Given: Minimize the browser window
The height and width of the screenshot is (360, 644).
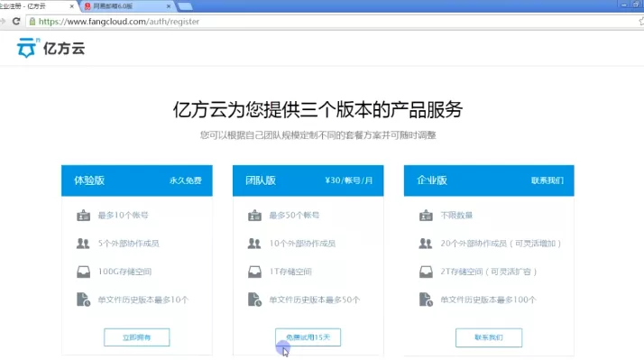Looking at the screenshot, I should pyautogui.click(x=624, y=5).
